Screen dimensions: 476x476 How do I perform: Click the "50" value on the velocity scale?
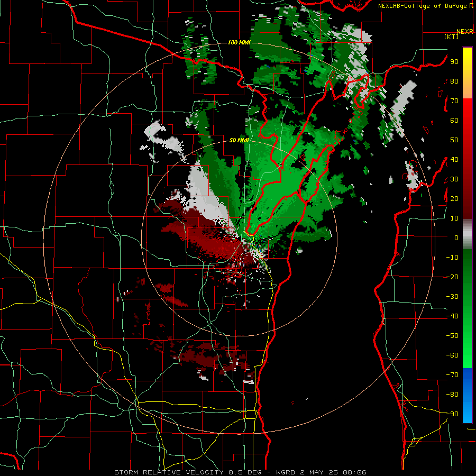[454, 140]
